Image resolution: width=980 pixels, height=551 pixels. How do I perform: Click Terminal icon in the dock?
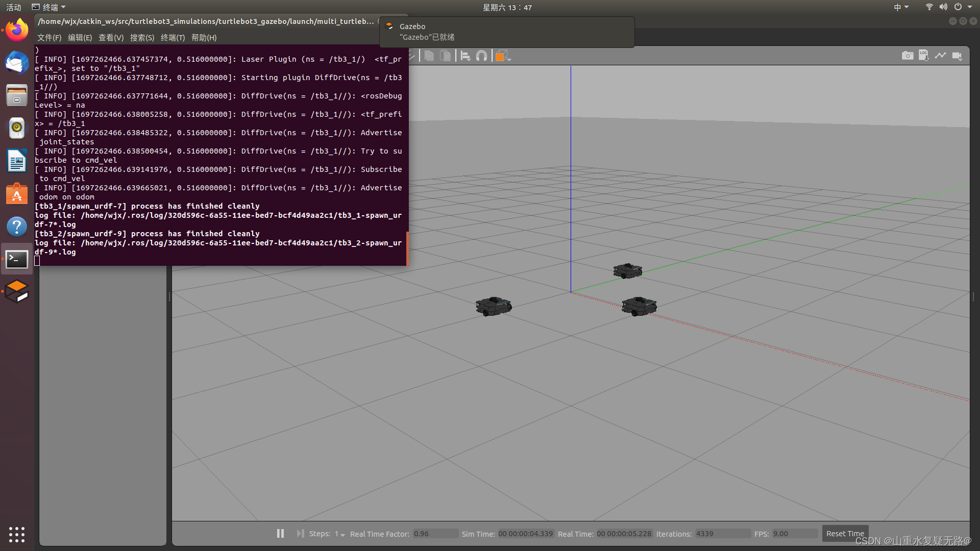(17, 259)
